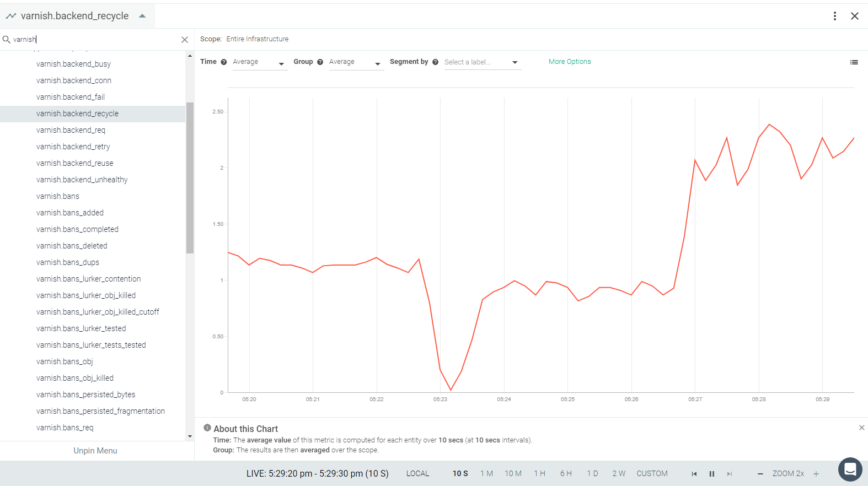Zoom in the timeline with plus

click(816, 474)
